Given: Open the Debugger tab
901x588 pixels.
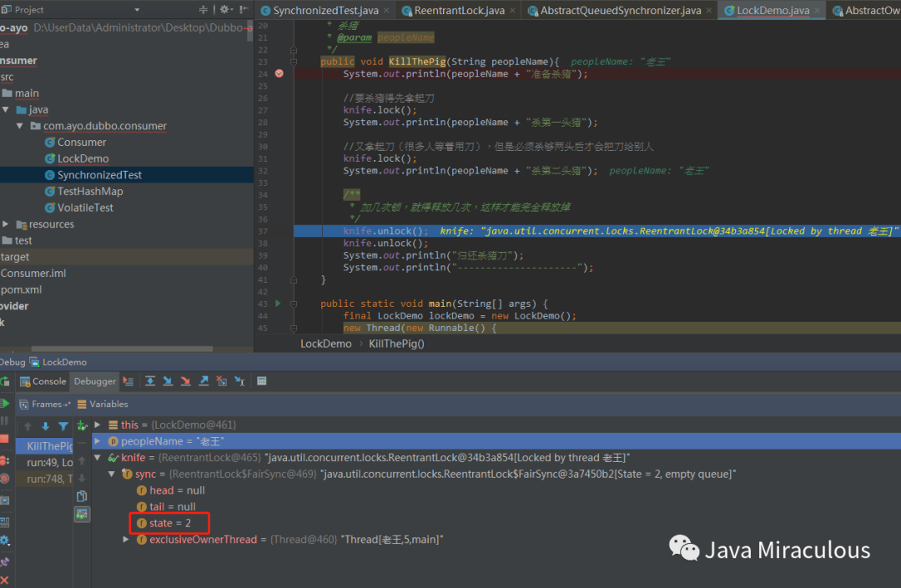Looking at the screenshot, I should 95,381.
